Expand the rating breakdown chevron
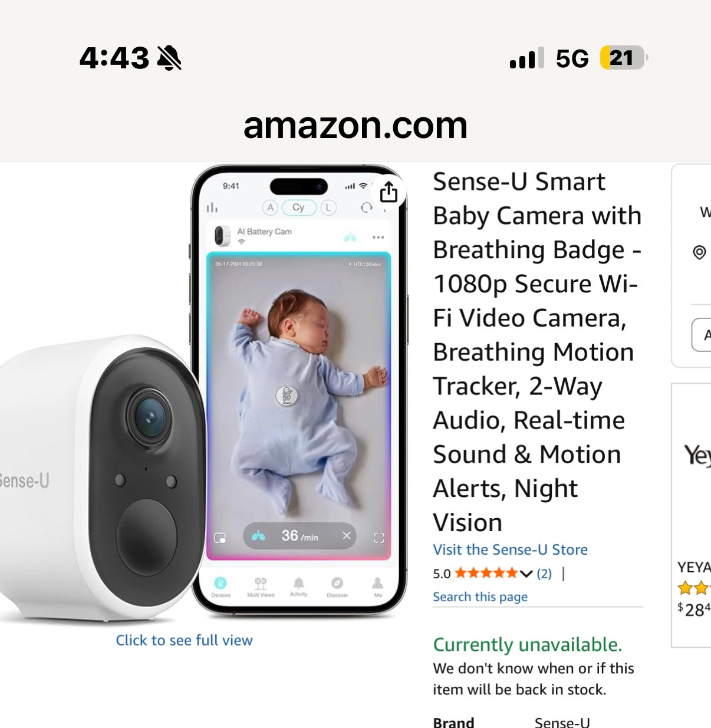Image resolution: width=711 pixels, height=728 pixels. pyautogui.click(x=526, y=574)
